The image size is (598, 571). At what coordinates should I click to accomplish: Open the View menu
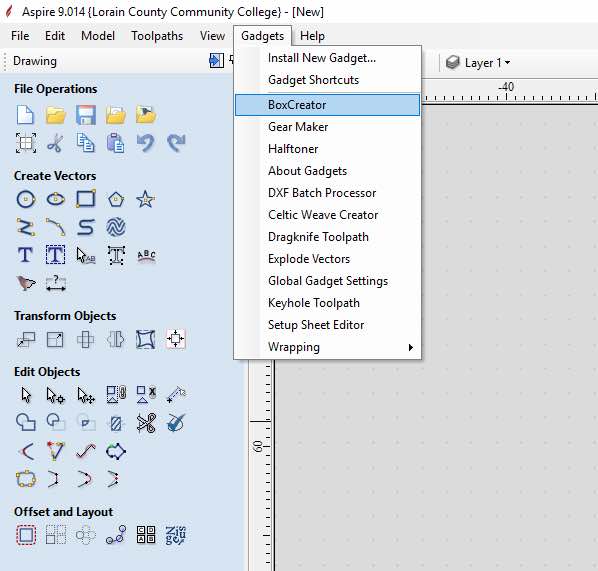point(212,36)
